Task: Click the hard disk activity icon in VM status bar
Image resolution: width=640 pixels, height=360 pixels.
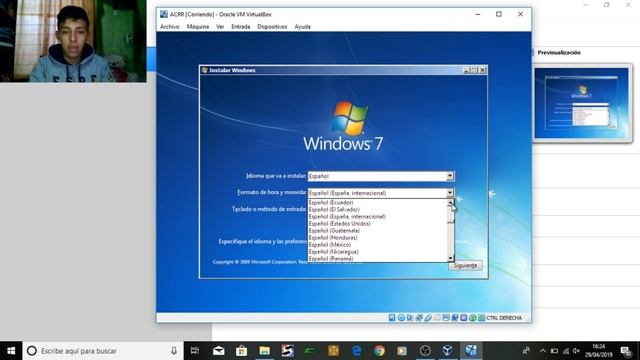Action: [x=392, y=318]
